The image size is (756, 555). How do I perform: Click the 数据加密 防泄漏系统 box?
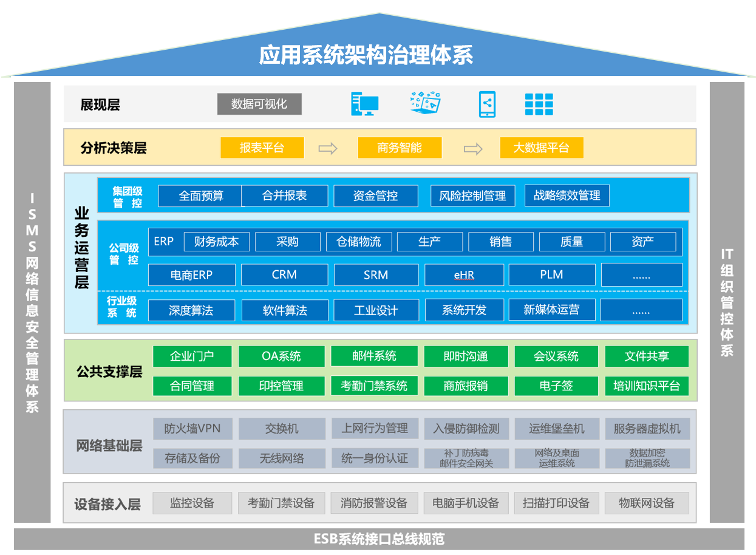click(647, 458)
